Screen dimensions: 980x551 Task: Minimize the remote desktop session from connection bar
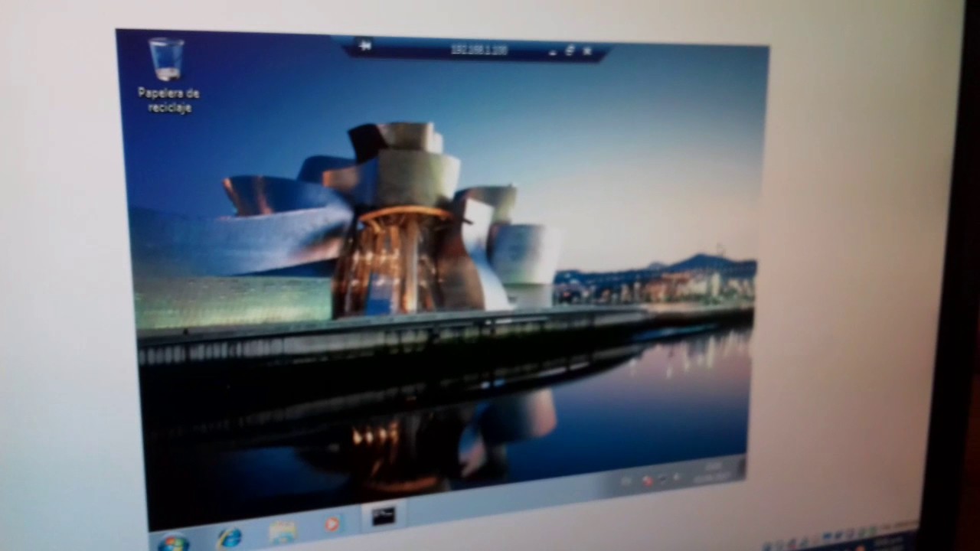point(552,52)
